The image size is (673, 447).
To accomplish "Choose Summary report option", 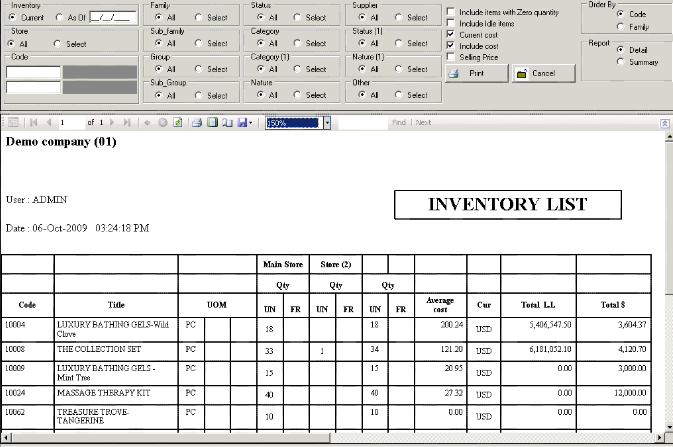I will tap(622, 62).
